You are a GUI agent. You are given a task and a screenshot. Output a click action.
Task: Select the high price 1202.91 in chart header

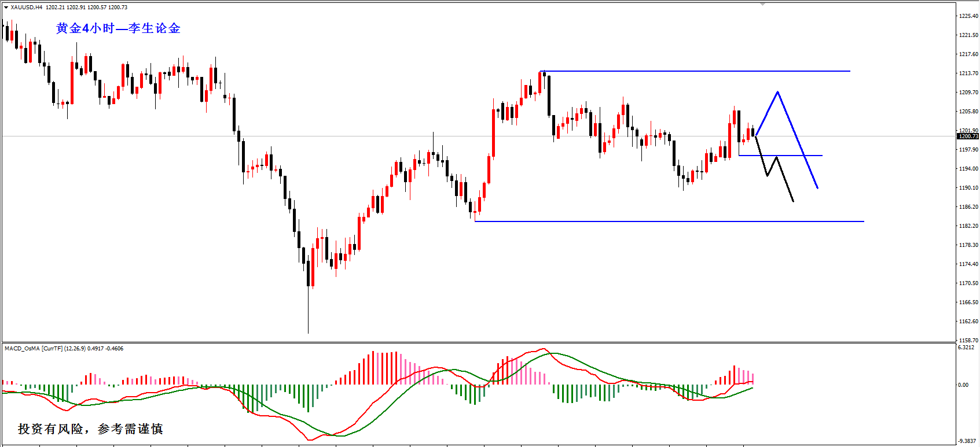pos(76,8)
